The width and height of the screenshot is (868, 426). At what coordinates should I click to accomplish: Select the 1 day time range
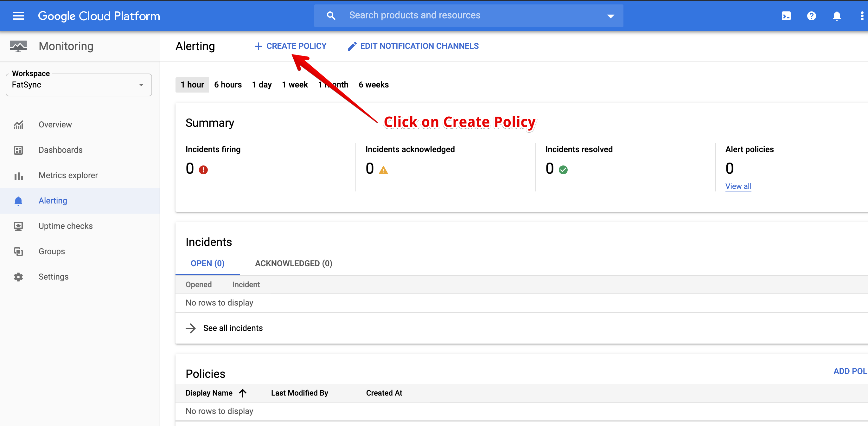pos(262,85)
